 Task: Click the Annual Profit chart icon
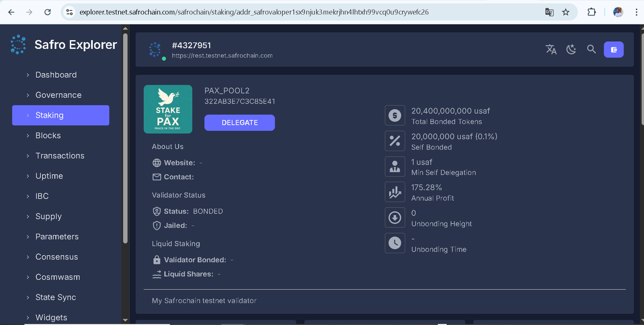tap(395, 191)
